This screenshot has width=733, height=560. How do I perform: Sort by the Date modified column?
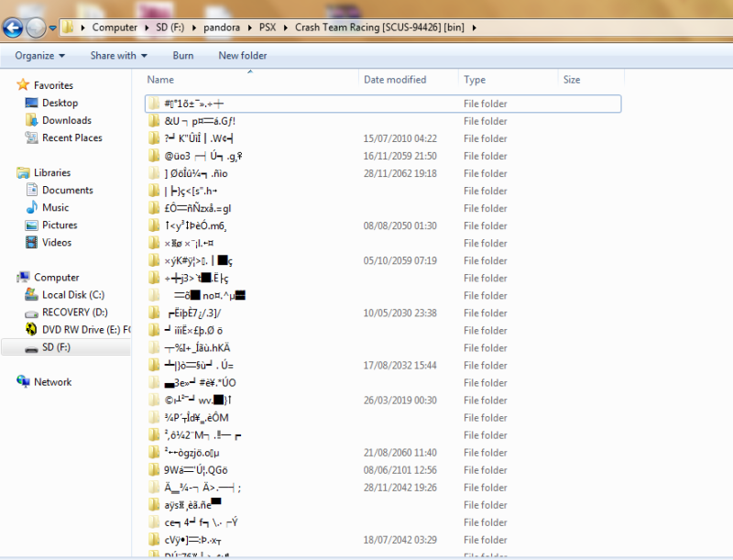pos(395,80)
